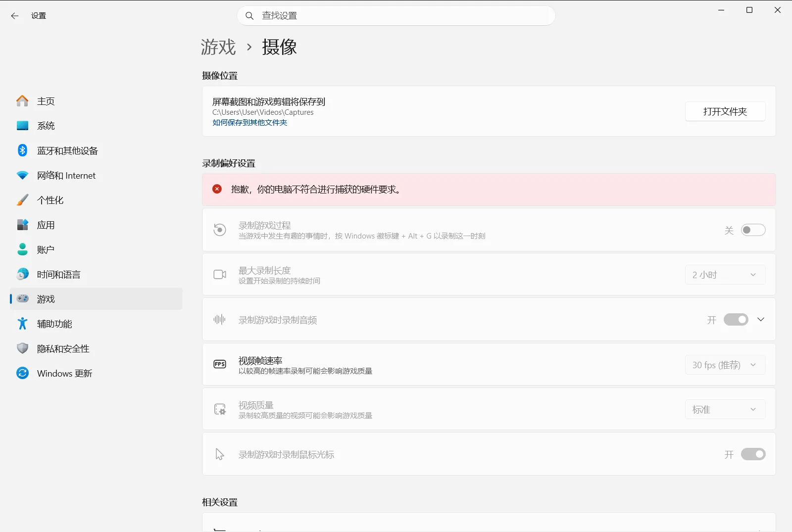Click the 账户 person icon
The image size is (792, 532).
[22, 249]
